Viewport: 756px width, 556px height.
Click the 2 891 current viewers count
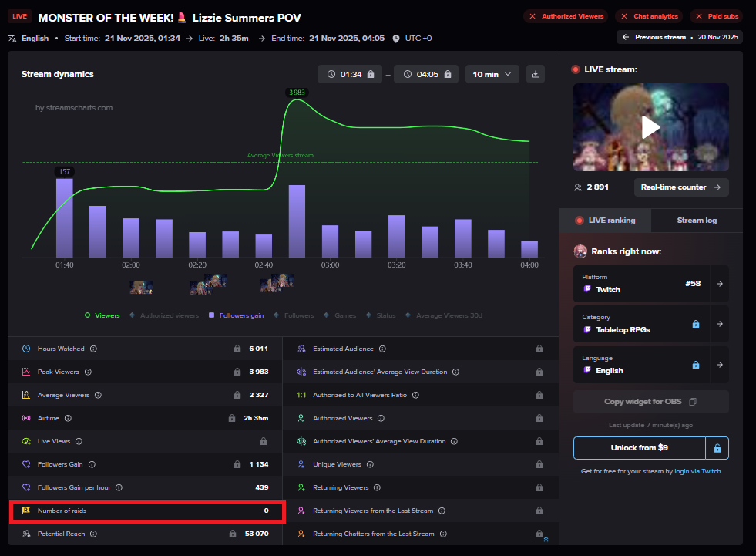598,187
